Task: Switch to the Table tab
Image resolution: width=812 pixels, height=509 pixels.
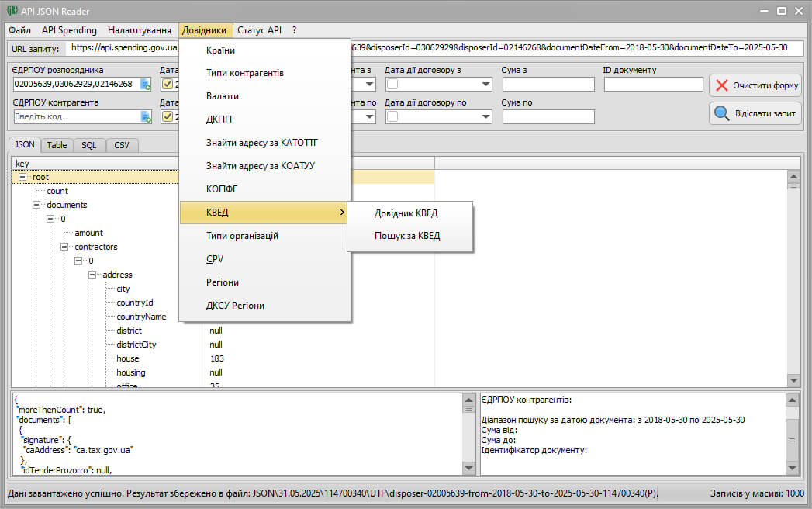Action: point(57,145)
